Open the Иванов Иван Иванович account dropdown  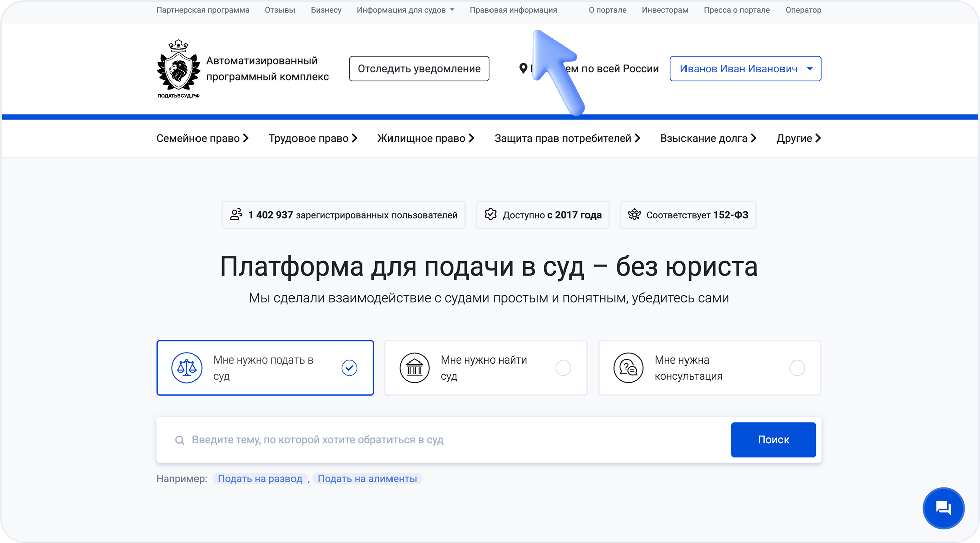(745, 69)
